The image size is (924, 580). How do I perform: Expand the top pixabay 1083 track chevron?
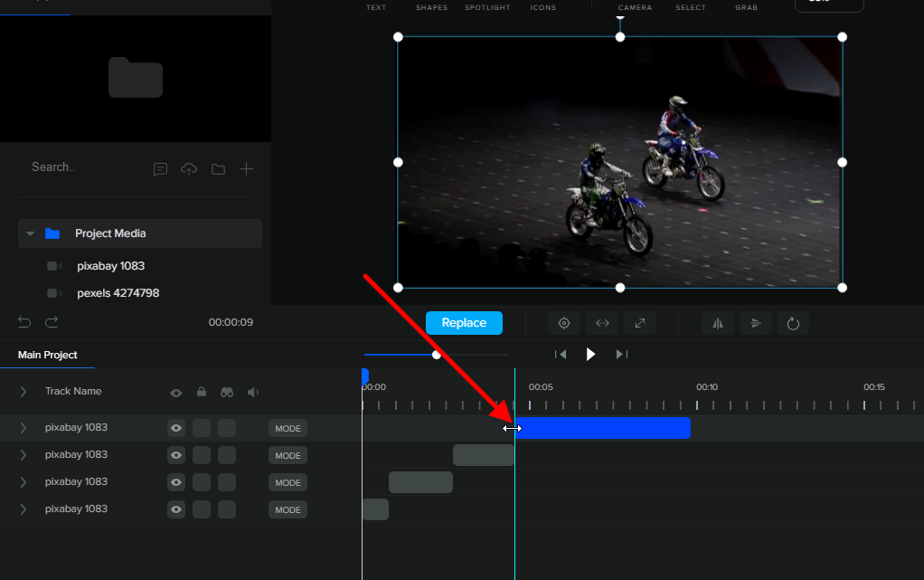tap(23, 428)
